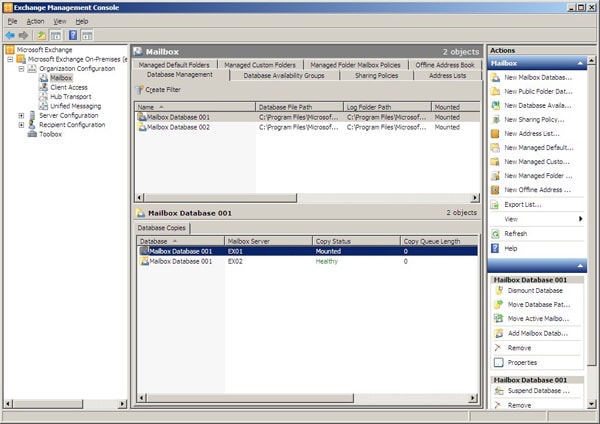Select Hub Transport in the tree
Screen dimensions: 600x424
(71, 97)
